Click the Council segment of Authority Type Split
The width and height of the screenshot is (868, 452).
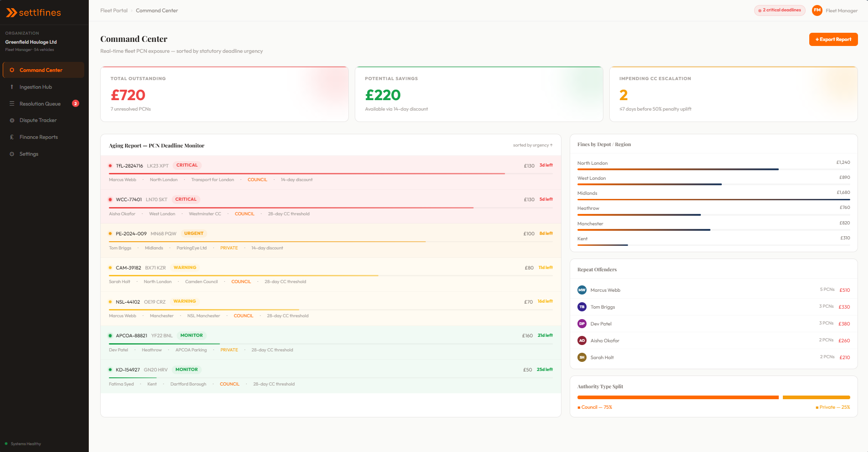click(x=678, y=397)
